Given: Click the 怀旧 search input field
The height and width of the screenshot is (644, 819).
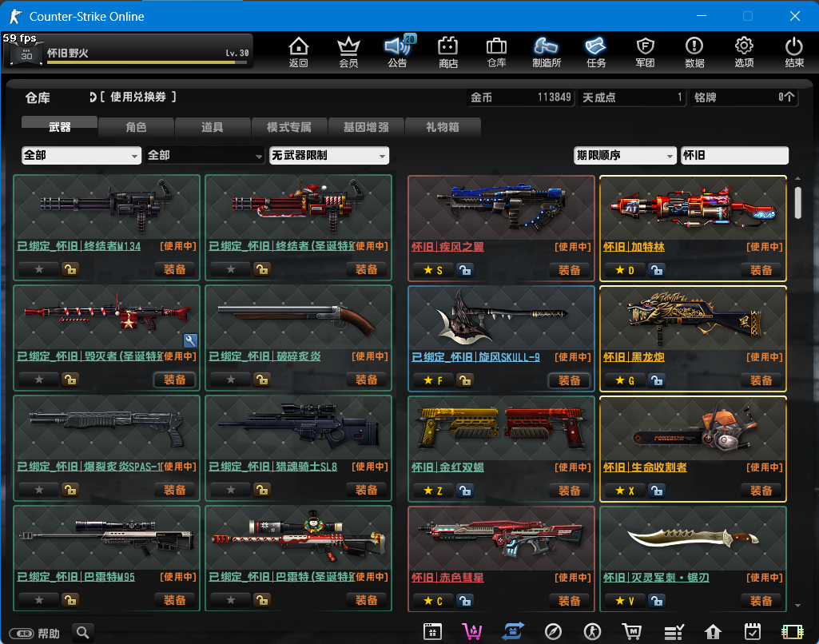Looking at the screenshot, I should point(734,155).
